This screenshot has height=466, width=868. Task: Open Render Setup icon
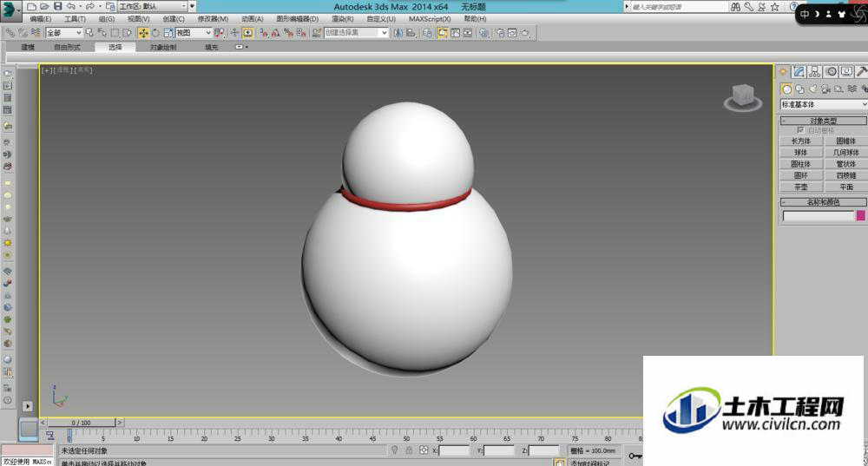(501, 33)
